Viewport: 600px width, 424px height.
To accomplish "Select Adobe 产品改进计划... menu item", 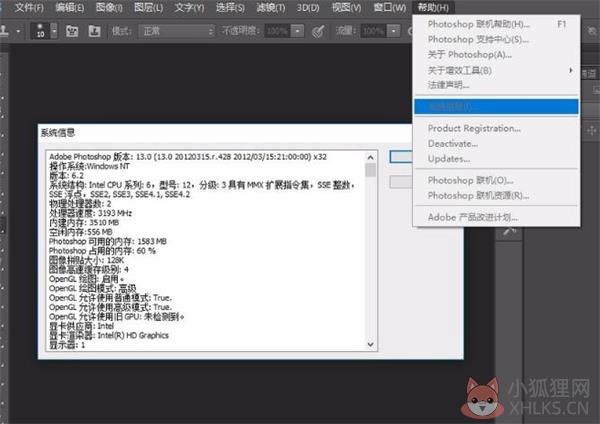I will click(497, 217).
